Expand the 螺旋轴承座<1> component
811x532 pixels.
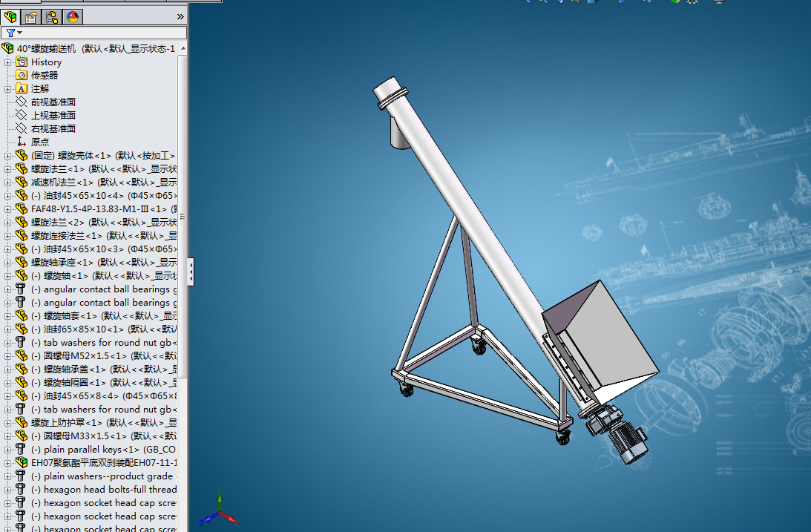tap(7, 263)
